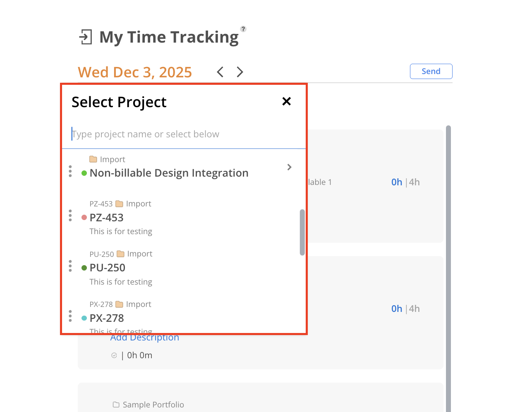Select the PZ-453 project
Screen dimensions: 532x412
pos(107,218)
